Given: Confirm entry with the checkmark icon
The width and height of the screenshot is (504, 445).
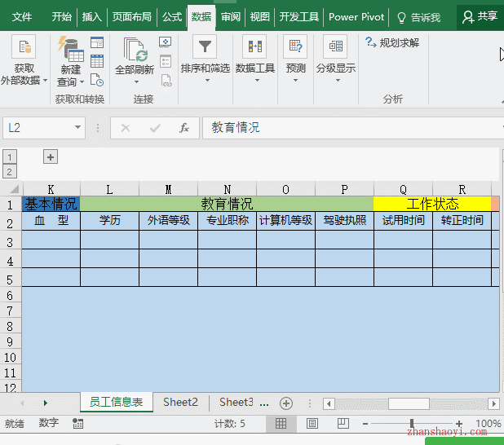Looking at the screenshot, I should [155, 128].
